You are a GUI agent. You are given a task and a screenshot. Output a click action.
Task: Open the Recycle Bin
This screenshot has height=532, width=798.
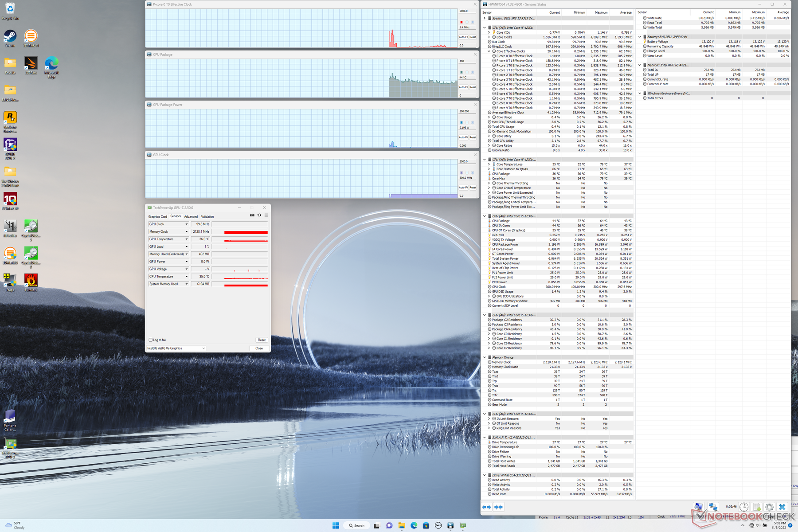pos(10,12)
